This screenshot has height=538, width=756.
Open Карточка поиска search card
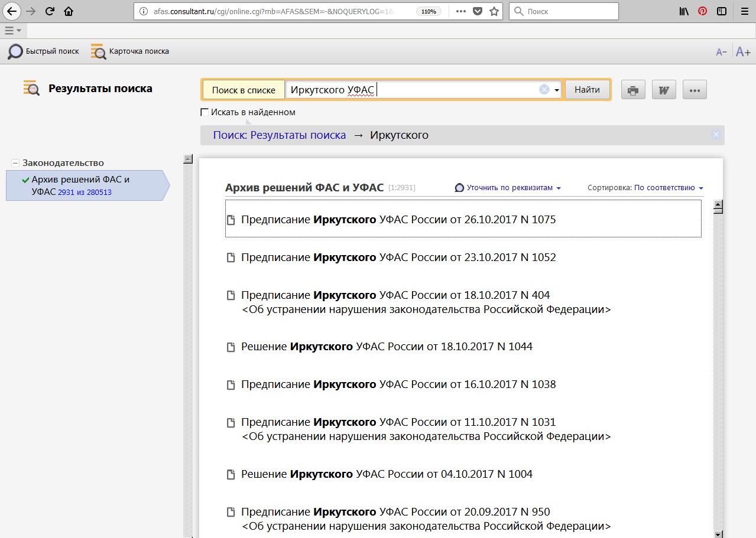point(130,51)
